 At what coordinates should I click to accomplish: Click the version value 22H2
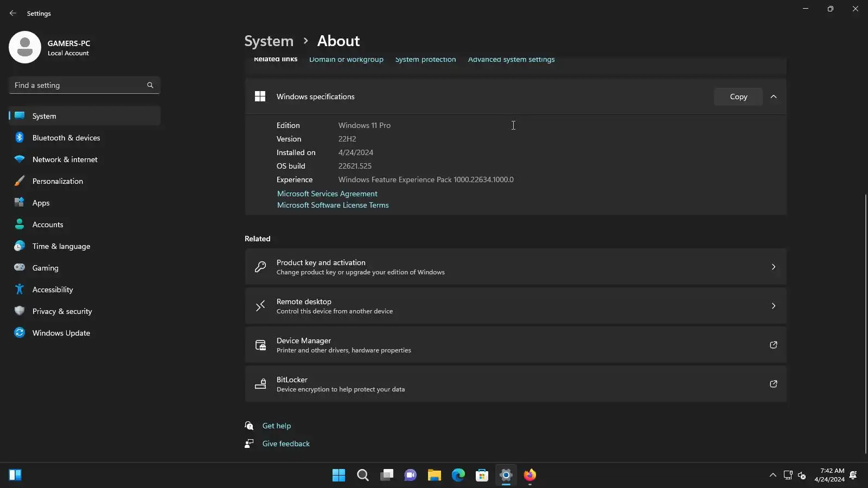pyautogui.click(x=347, y=139)
